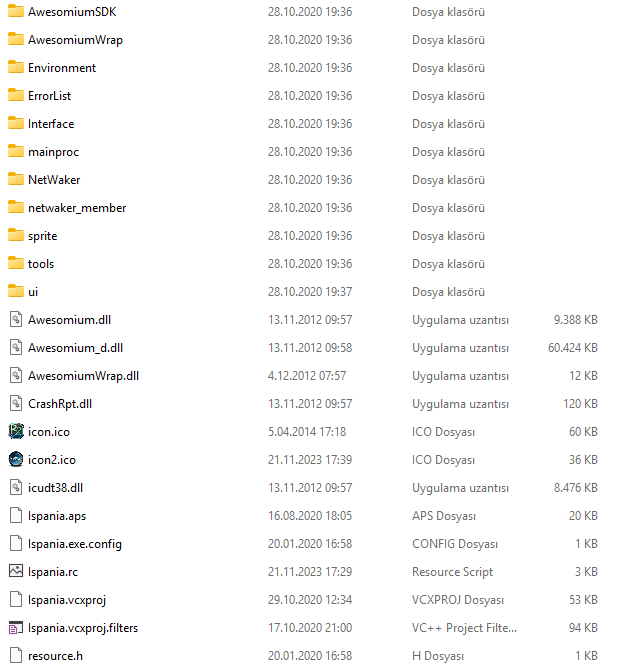Click the Awesomium_d.dll file name
Screen dimensions: 619x663
(75, 348)
